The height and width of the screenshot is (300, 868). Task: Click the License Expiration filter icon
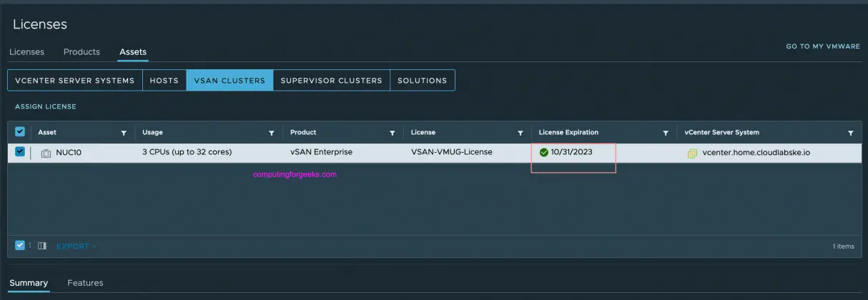[666, 133]
